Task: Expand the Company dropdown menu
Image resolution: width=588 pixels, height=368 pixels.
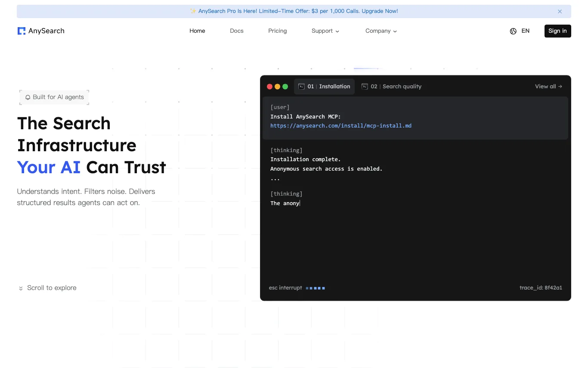Action: pyautogui.click(x=381, y=31)
